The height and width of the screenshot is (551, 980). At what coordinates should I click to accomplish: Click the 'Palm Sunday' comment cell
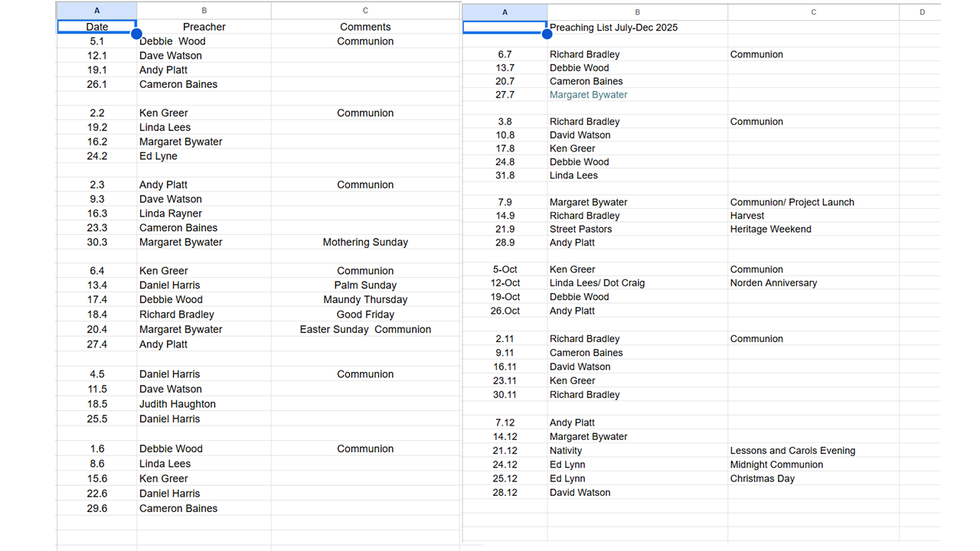pos(365,285)
